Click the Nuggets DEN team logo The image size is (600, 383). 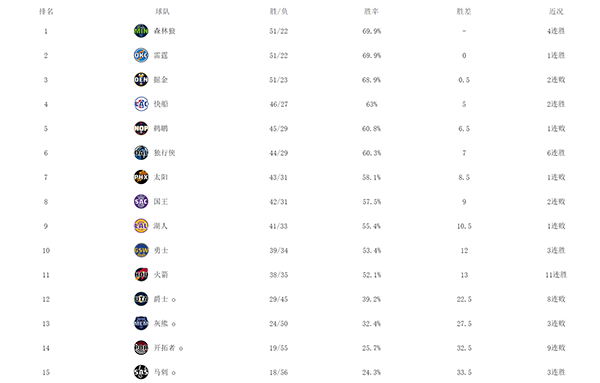pyautogui.click(x=141, y=80)
